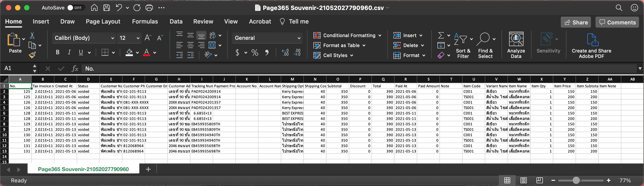Select the Format Painter brush icon
This screenshot has height=186, width=644.
pyautogui.click(x=32, y=55)
